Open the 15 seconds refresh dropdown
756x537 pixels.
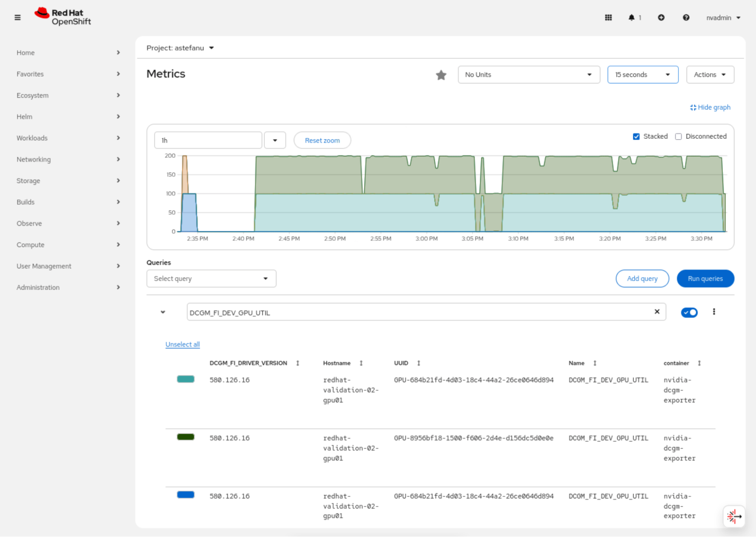coord(643,75)
